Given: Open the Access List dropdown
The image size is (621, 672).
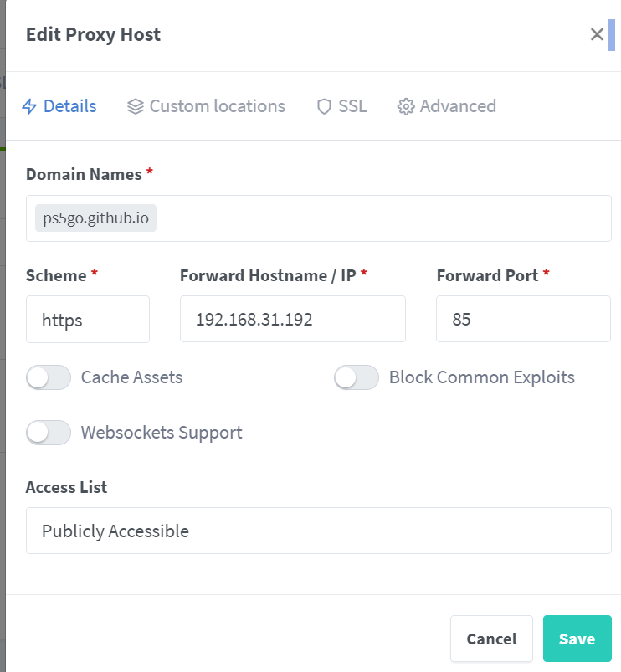Looking at the screenshot, I should [x=318, y=531].
